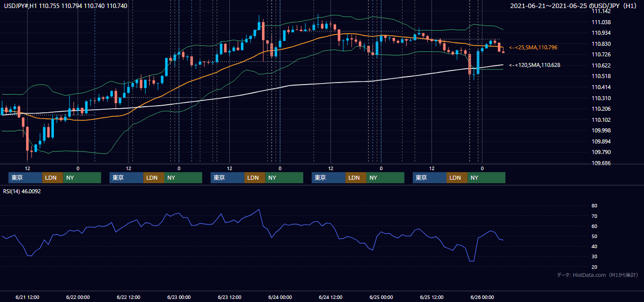Click the 110.414 price axis label

601,87
